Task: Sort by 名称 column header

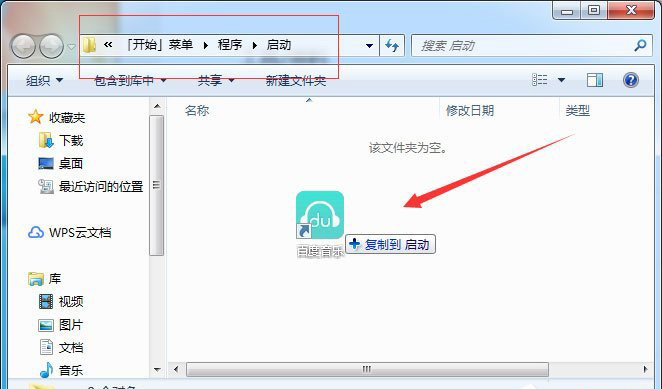Action: point(197,111)
